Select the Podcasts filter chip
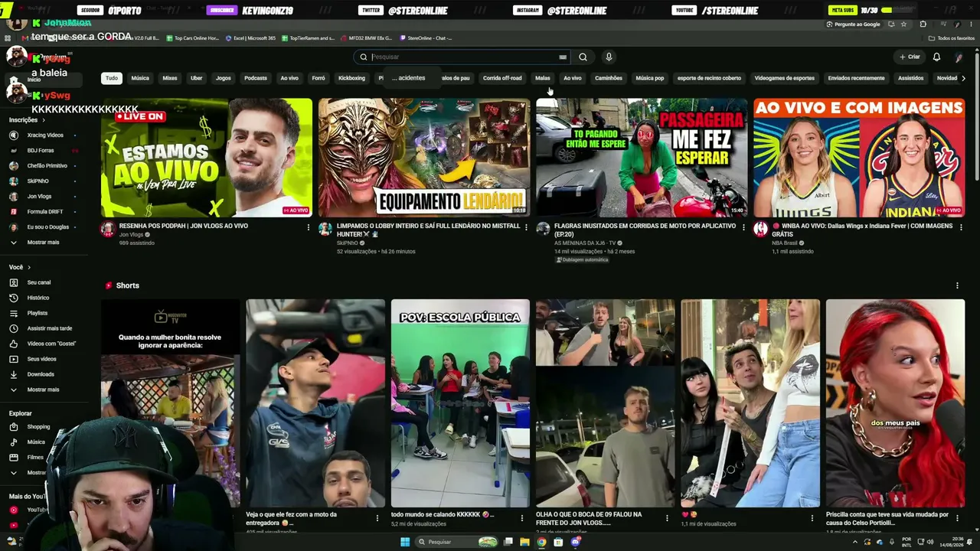The width and height of the screenshot is (980, 551). click(x=256, y=78)
